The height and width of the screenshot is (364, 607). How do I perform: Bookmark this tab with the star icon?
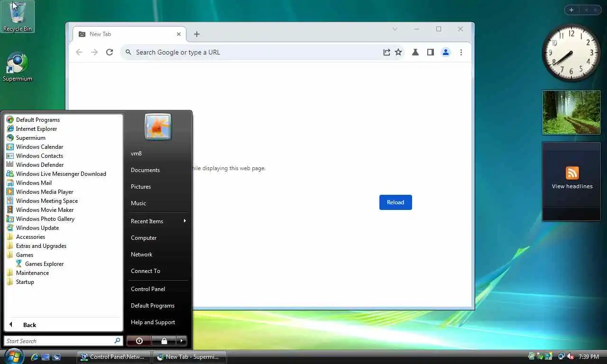[398, 52]
